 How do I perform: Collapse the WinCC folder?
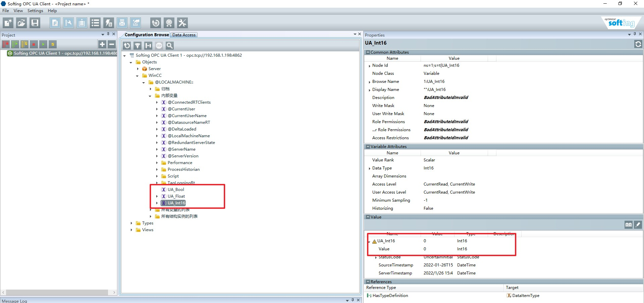pos(137,76)
